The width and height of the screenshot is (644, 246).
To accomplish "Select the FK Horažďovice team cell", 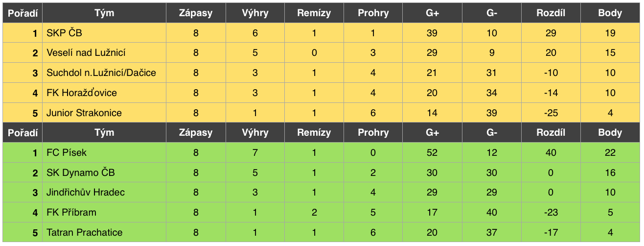I will click(x=104, y=93).
